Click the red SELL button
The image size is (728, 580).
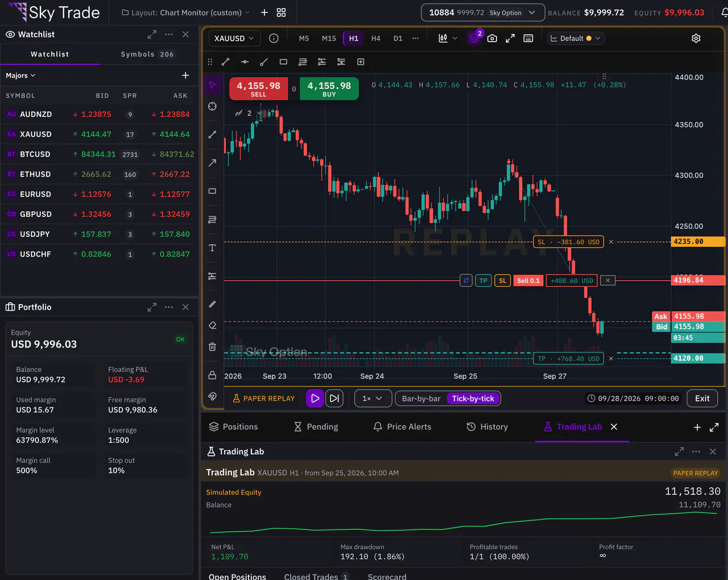(259, 89)
